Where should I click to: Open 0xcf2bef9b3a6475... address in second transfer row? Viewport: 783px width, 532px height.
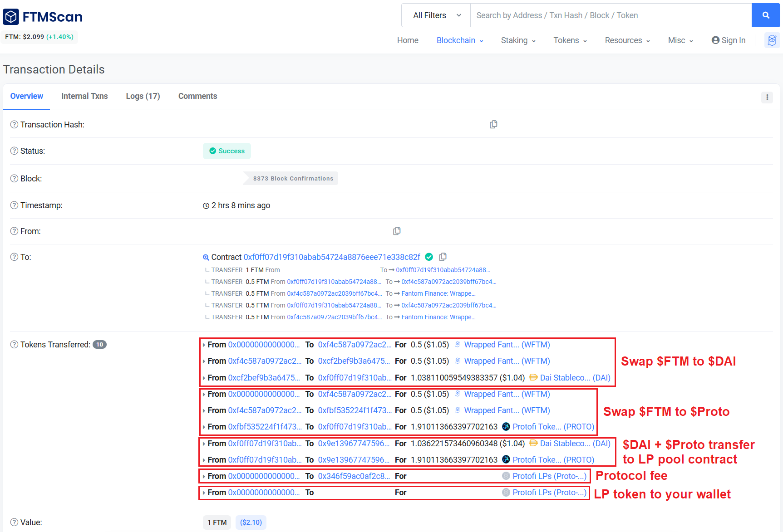(x=354, y=361)
